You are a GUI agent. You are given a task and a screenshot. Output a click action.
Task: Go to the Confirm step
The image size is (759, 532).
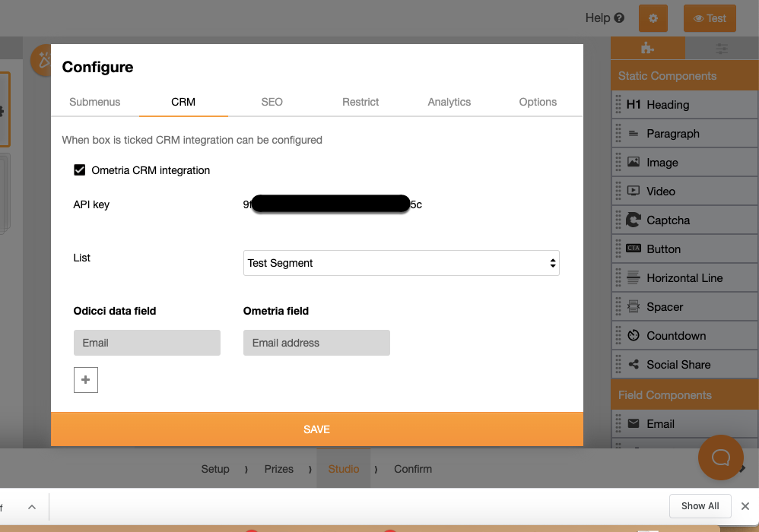pos(412,469)
